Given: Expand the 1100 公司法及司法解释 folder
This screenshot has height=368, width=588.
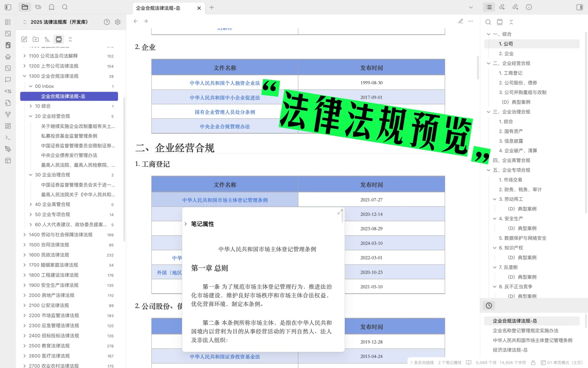Looking at the screenshot, I should point(24,56).
